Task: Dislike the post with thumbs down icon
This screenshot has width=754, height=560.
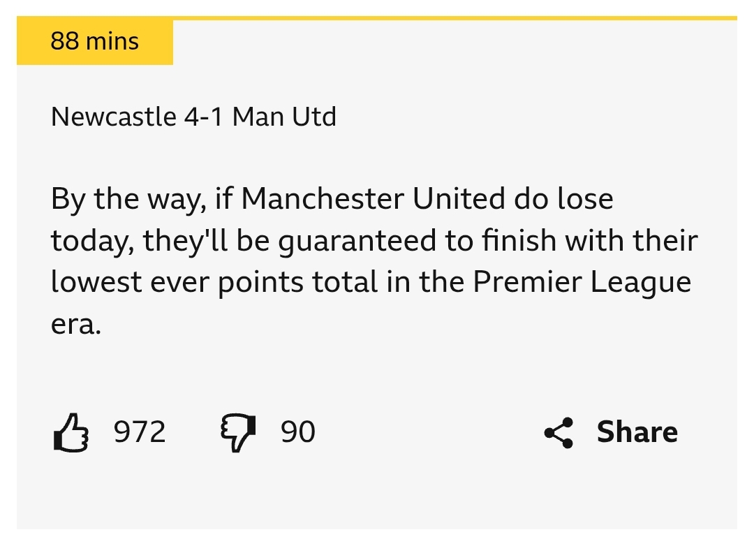Action: point(238,432)
